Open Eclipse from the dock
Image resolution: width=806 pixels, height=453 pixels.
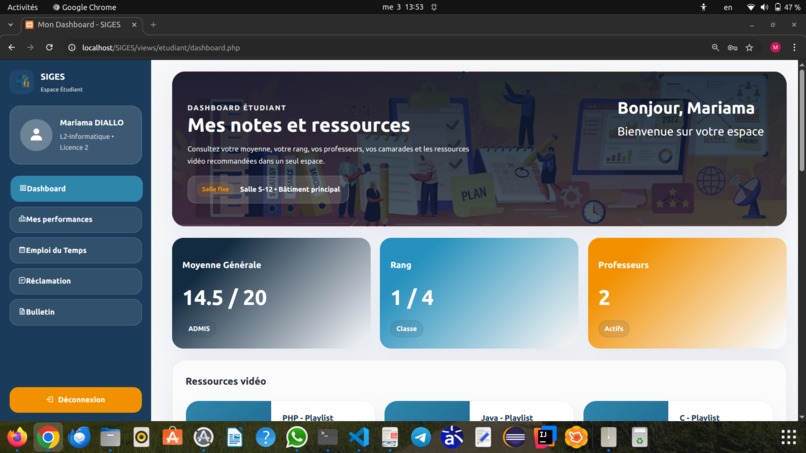514,438
